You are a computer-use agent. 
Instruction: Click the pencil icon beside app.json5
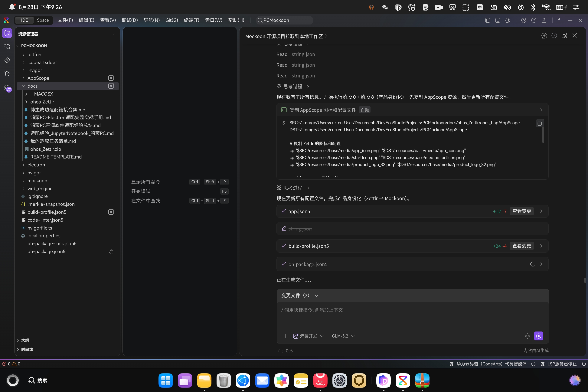click(x=284, y=211)
